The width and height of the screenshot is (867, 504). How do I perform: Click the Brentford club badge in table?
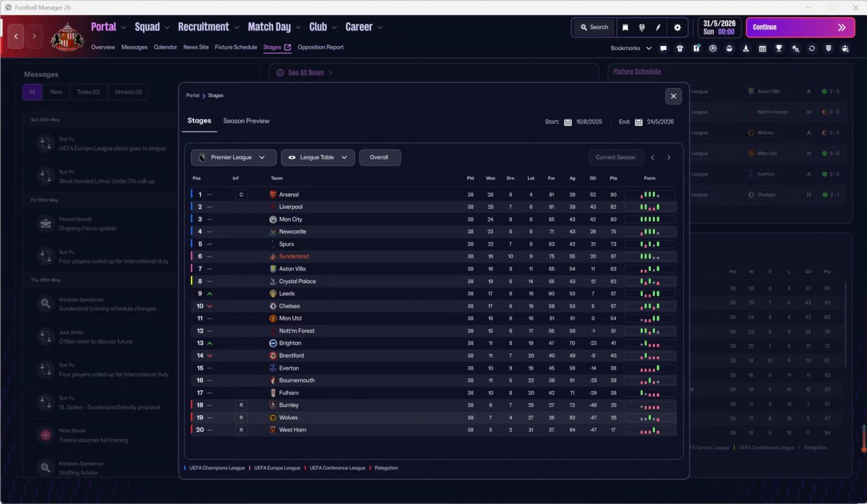click(x=273, y=356)
